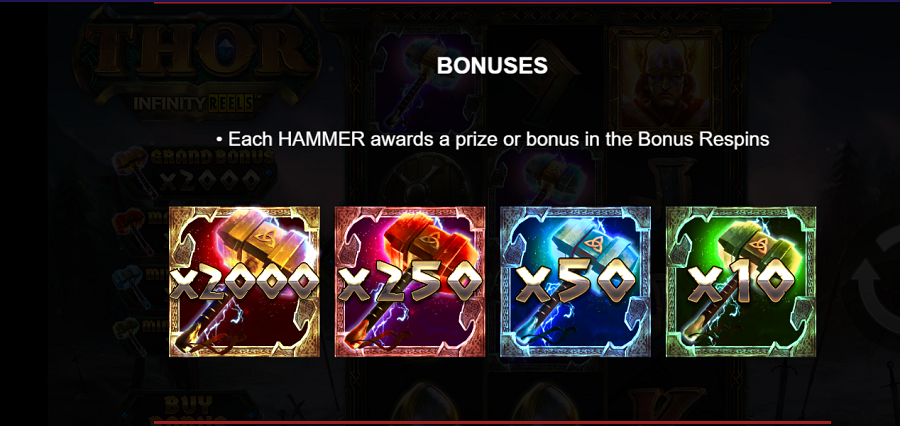Click the dimmed mini hammer icon
Screen dimensions: 900x426
click(131, 336)
